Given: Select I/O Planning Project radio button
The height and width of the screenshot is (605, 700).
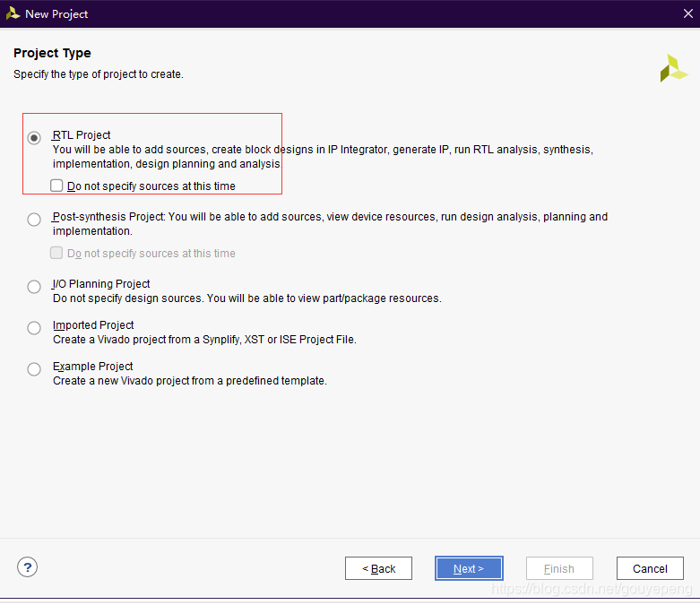Looking at the screenshot, I should point(34,286).
